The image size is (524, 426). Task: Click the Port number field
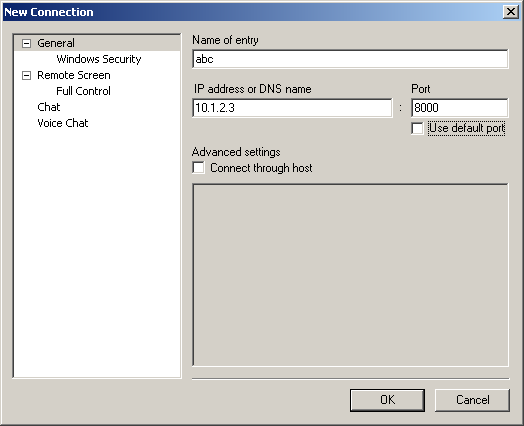tap(460, 108)
